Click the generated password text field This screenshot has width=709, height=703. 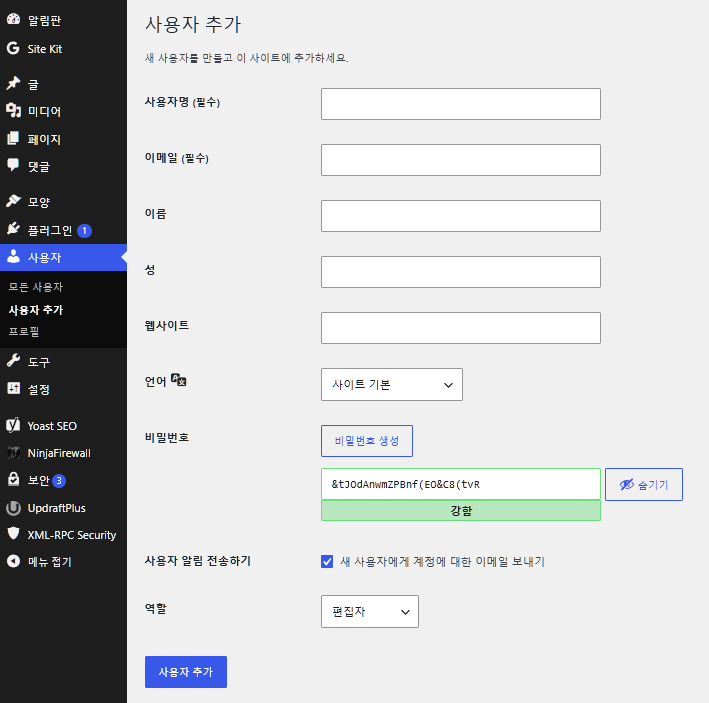click(x=461, y=484)
